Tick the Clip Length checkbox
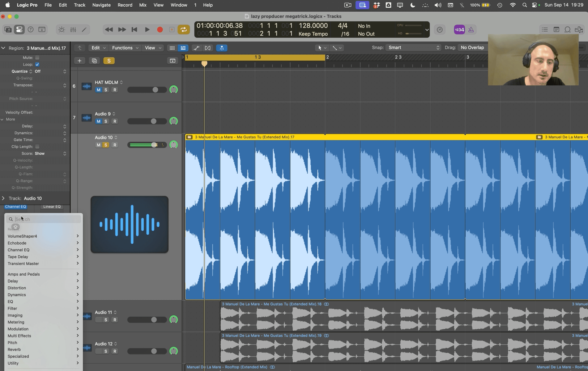This screenshot has height=371, width=588. [x=37, y=147]
